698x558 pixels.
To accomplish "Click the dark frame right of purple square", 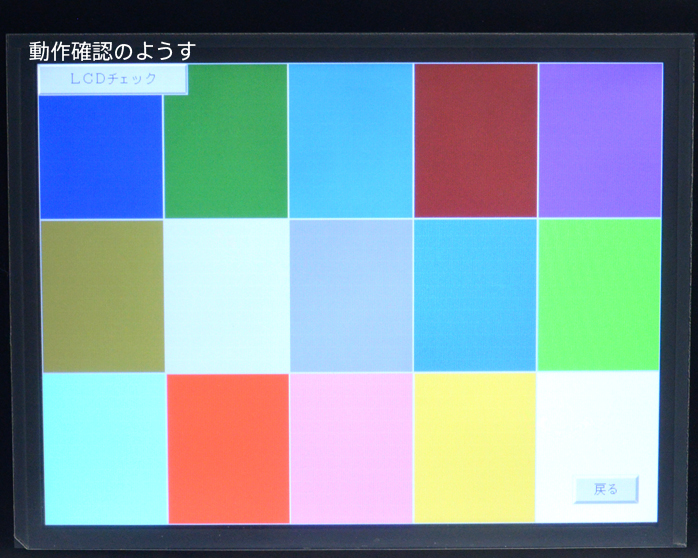I will pyautogui.click(x=676, y=140).
